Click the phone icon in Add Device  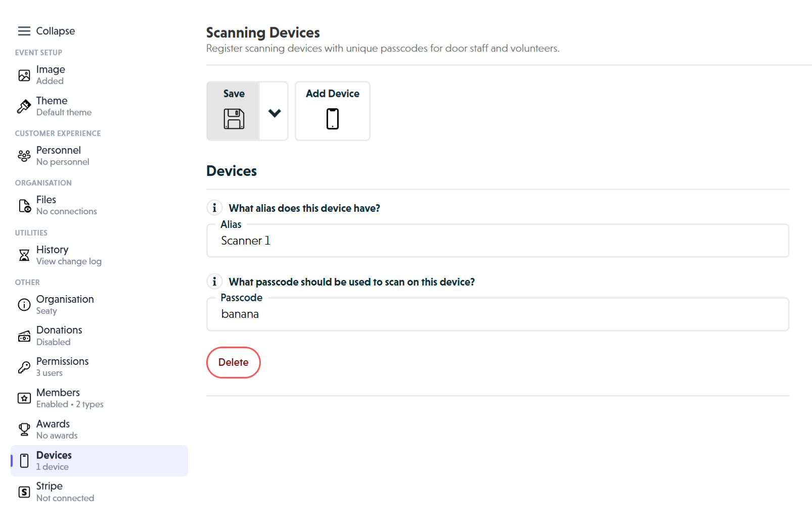[x=333, y=119]
